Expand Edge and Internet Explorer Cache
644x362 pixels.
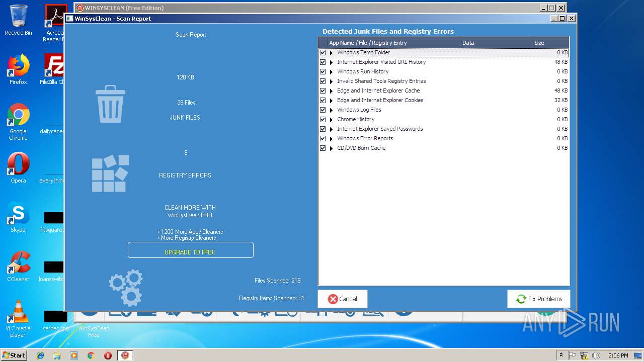click(x=331, y=91)
